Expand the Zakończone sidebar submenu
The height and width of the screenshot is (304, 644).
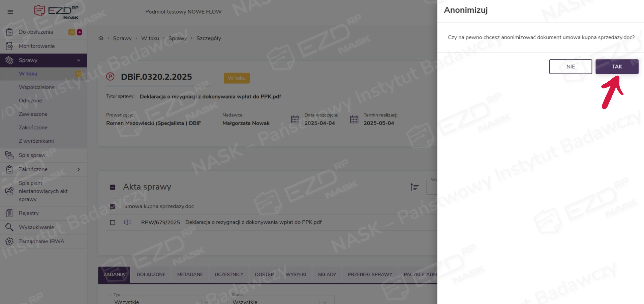coord(79,169)
